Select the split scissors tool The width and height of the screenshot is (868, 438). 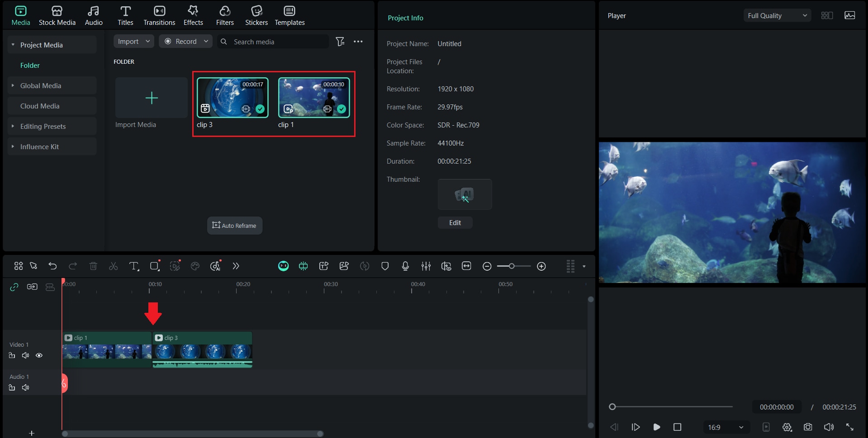113,266
